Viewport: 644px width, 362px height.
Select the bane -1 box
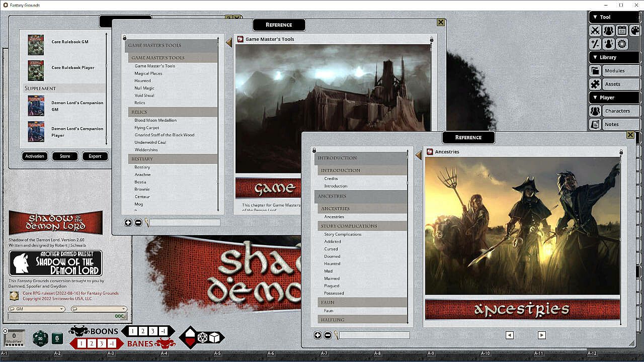[112, 343]
